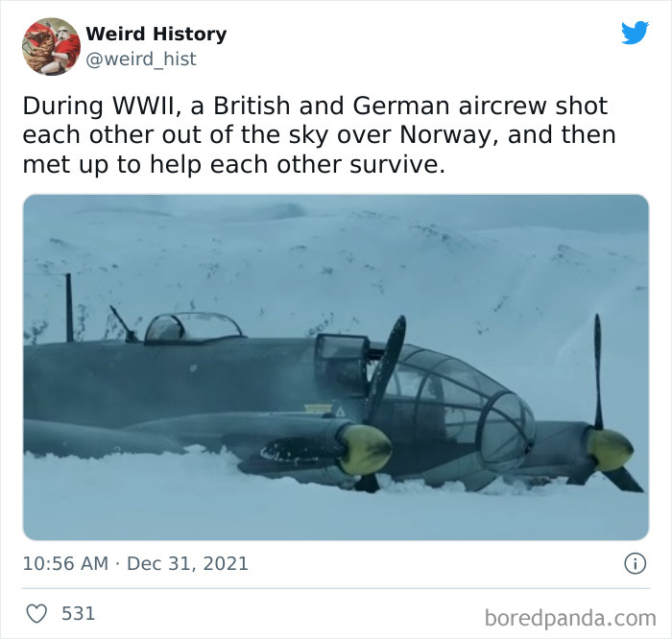This screenshot has height=639, width=672.
Task: Click the tweet text about Norway
Action: (319, 135)
